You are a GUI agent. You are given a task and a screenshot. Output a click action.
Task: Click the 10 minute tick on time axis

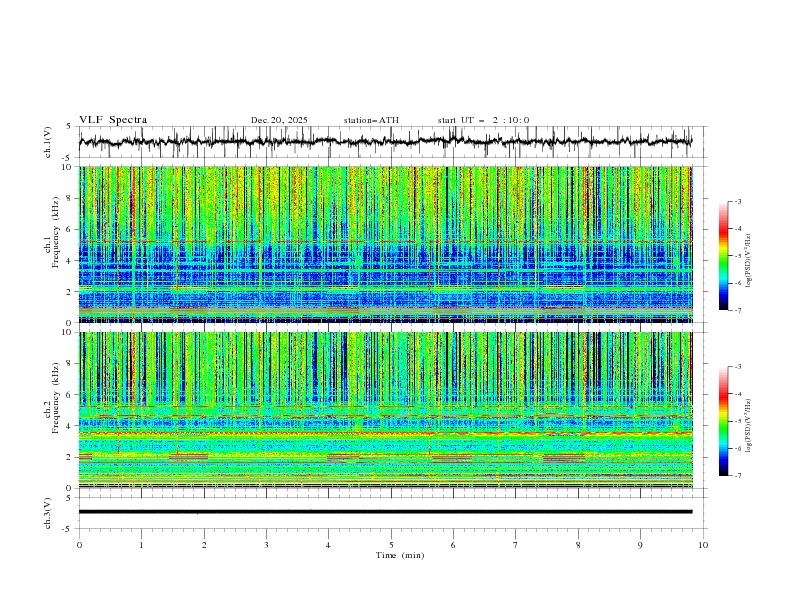[703, 544]
